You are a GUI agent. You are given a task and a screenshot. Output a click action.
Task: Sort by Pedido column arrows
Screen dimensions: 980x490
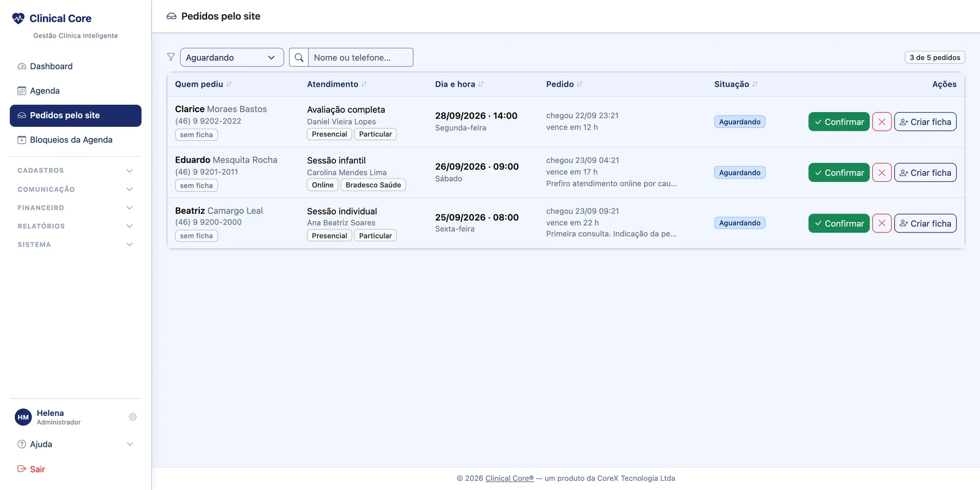coord(580,84)
